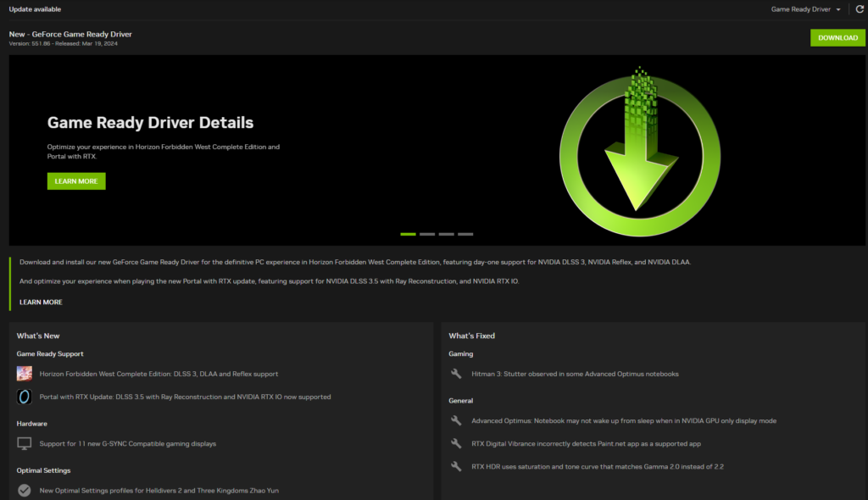Viewport: 868px width, 500px height.
Task: Click 'New - GeForce Game Ready Driver' title
Action: (x=70, y=34)
